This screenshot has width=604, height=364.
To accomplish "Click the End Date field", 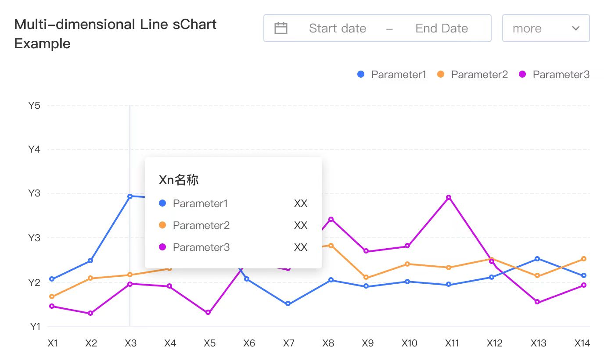I will point(441,29).
